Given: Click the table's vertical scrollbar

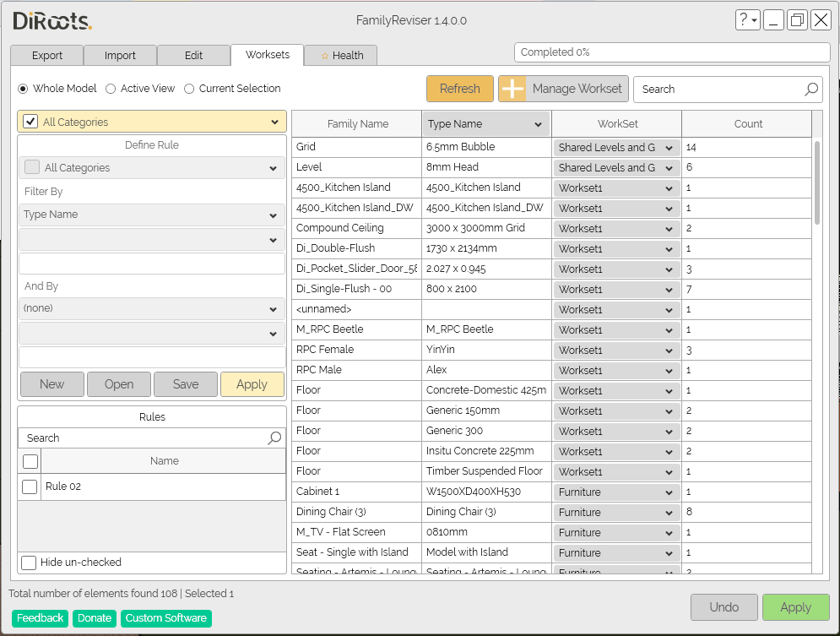Looking at the screenshot, I should (817, 182).
